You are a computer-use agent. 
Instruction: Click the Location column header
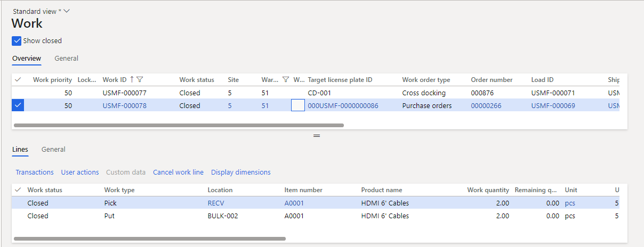tap(220, 190)
